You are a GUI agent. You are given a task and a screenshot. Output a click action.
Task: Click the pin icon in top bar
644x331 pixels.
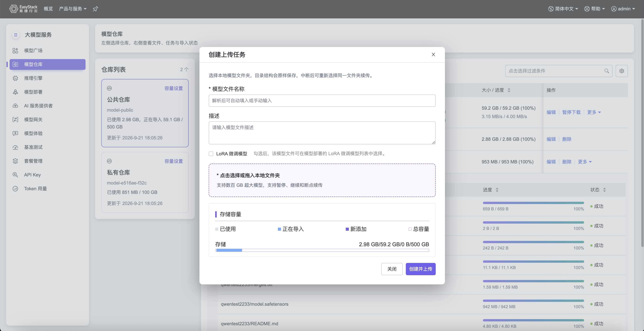point(95,9)
